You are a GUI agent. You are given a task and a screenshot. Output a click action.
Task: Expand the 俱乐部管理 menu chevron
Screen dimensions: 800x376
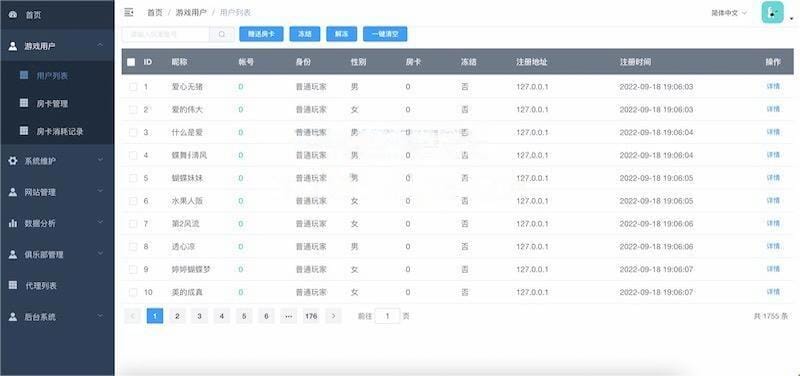pyautogui.click(x=101, y=254)
